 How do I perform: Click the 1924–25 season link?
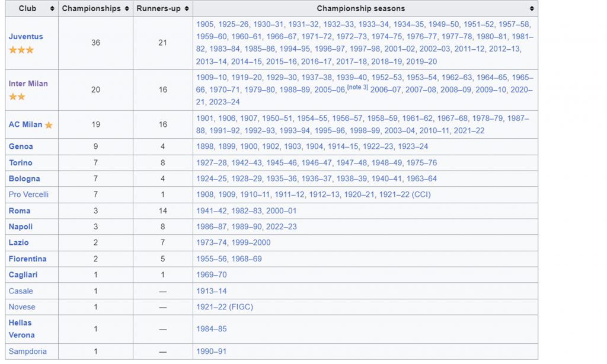click(x=212, y=178)
